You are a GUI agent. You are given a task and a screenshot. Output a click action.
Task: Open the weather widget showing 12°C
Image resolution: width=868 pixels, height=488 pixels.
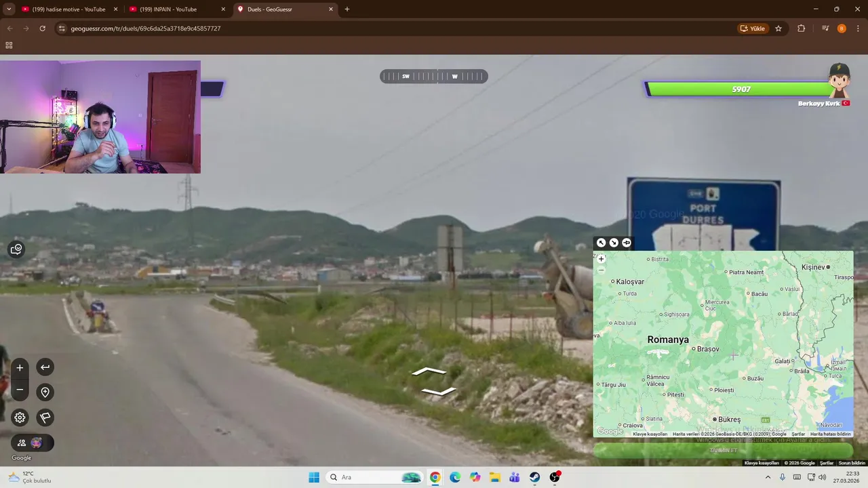coord(28,477)
